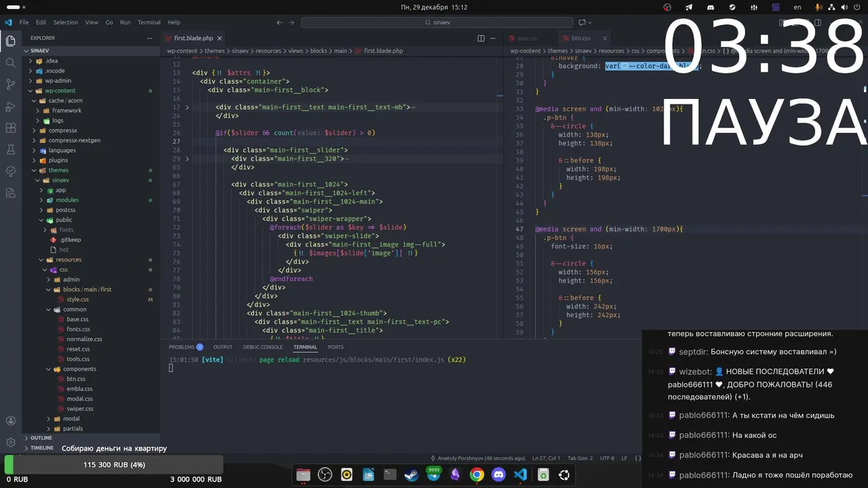The height and width of the screenshot is (488, 868).
Task: Click UTF-8 encoding in status bar
Action: (x=607, y=458)
